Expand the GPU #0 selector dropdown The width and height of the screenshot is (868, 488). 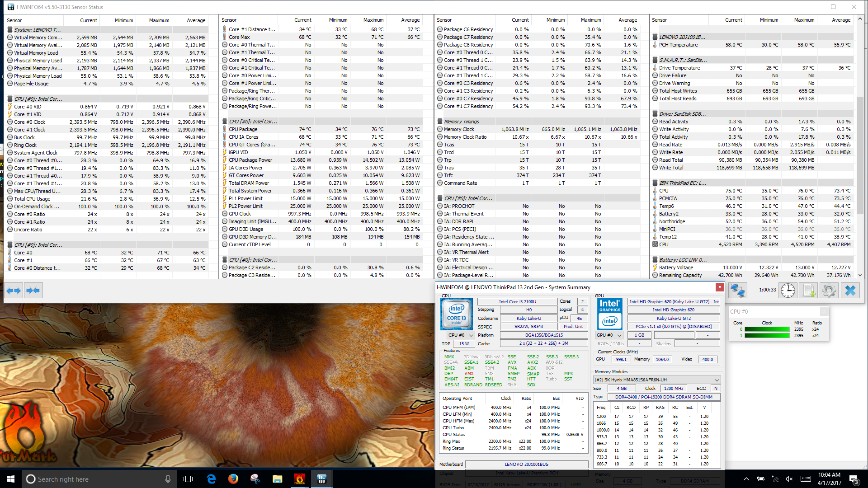point(609,335)
